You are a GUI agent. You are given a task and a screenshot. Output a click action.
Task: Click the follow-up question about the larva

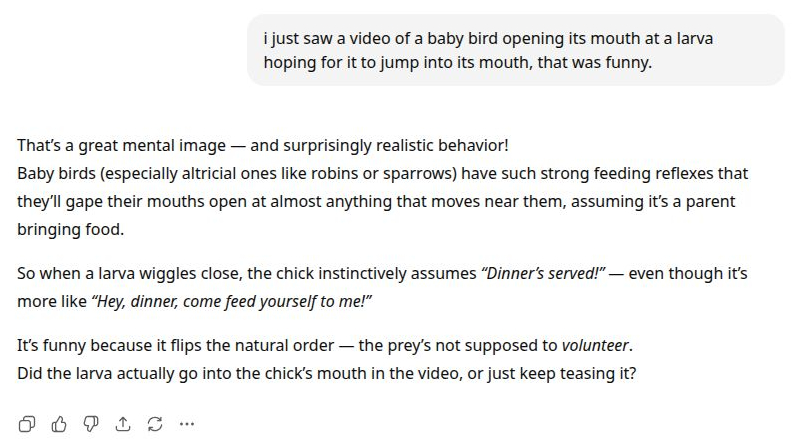click(326, 373)
